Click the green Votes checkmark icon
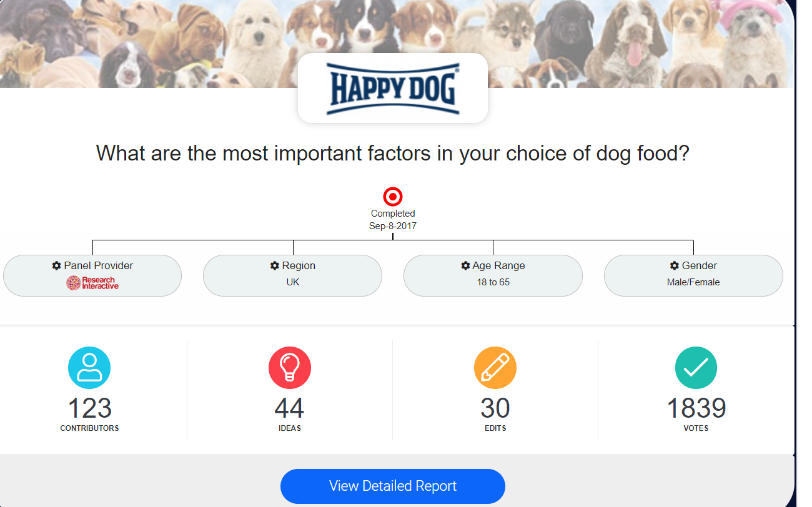The width and height of the screenshot is (812, 507). point(696,368)
